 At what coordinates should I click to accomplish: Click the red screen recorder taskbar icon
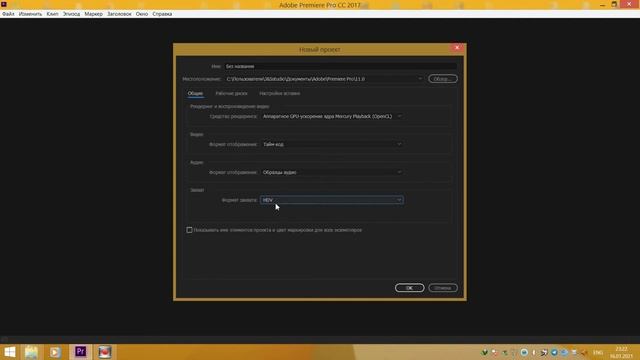(105, 352)
